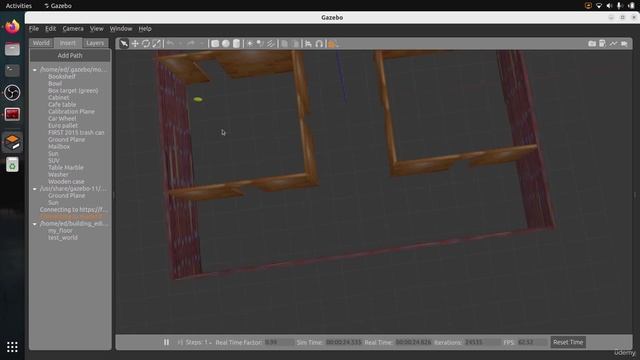Open Terminal from the dock
Viewport: 640px width, 360px height.
point(12,71)
